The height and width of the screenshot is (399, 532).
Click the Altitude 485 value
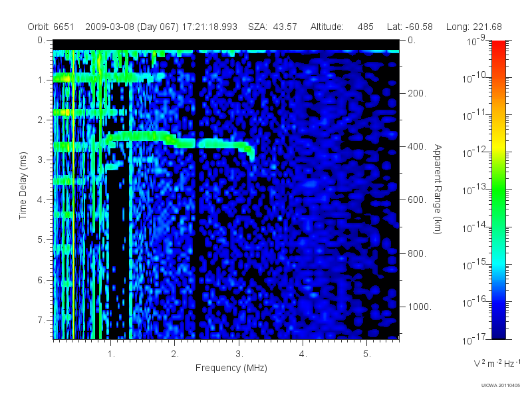365,27
